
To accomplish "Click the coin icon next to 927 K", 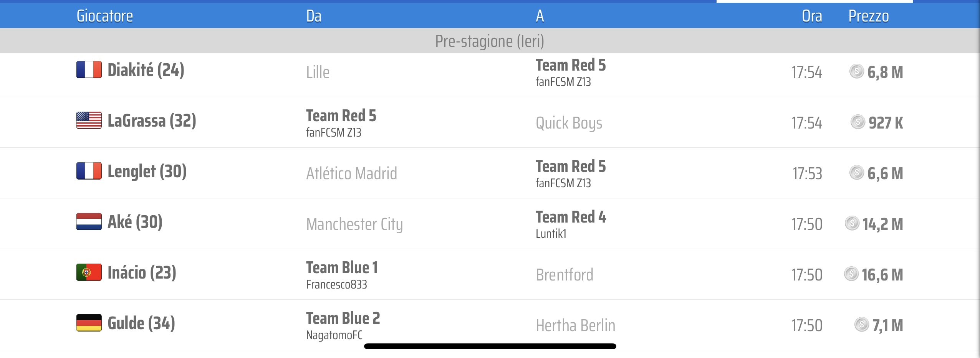I will click(858, 122).
